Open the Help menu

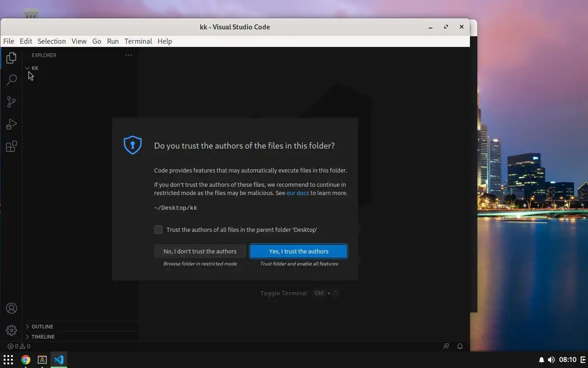(x=164, y=41)
